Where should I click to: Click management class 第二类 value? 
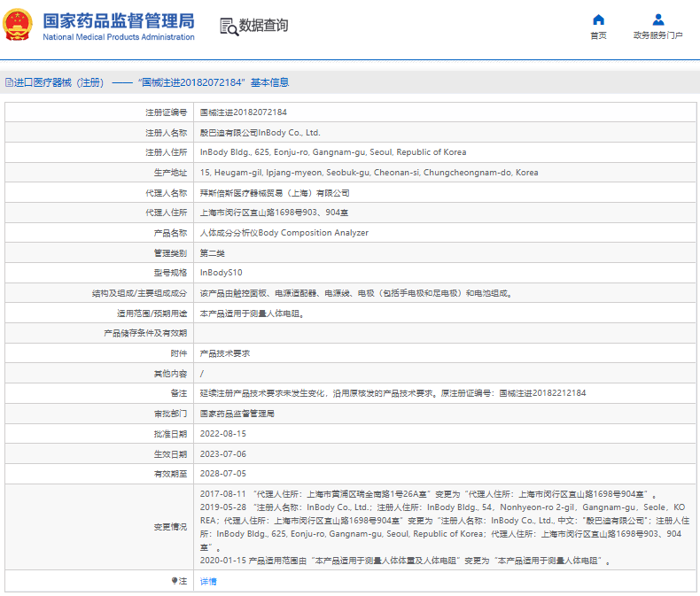click(213, 253)
